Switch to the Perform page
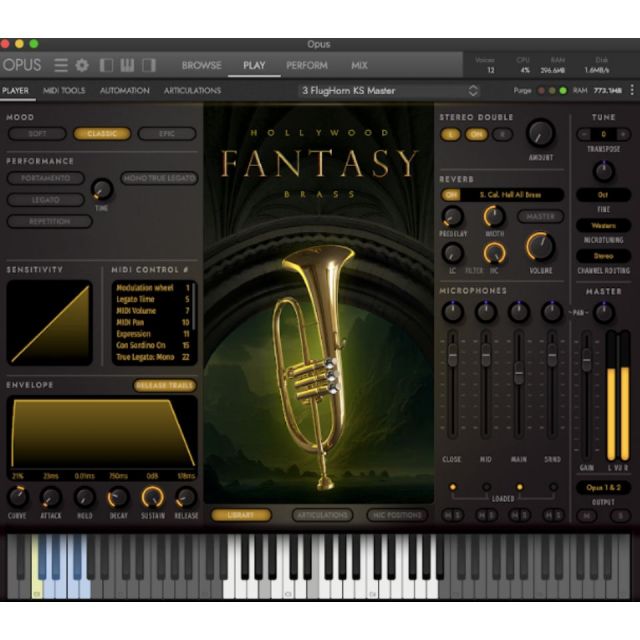This screenshot has height=640, width=640. tap(307, 65)
